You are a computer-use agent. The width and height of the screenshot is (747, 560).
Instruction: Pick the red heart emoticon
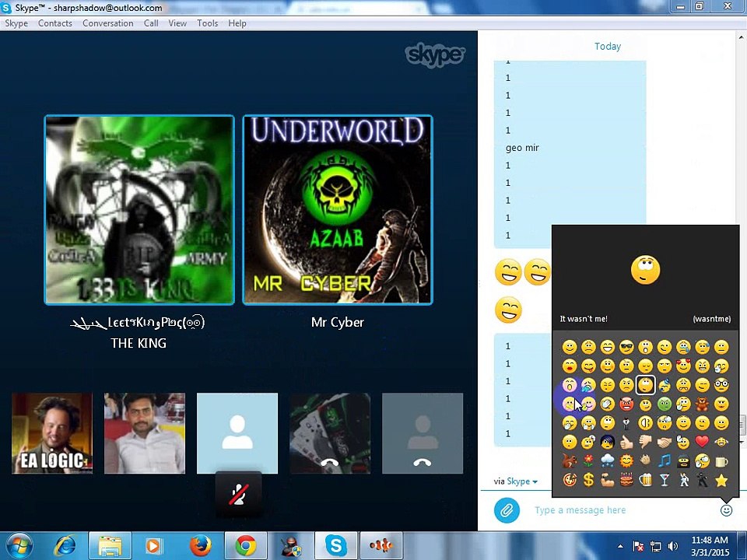point(702,442)
